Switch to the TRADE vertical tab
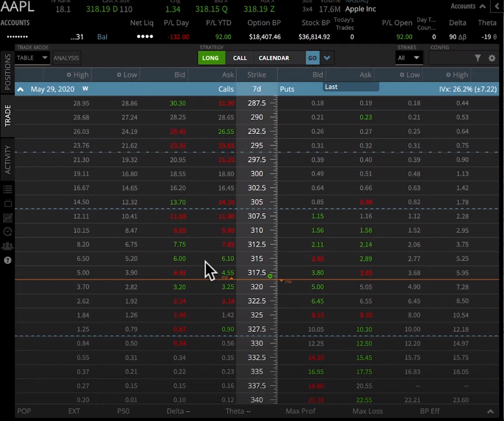This screenshot has width=504, height=421. coord(7,116)
